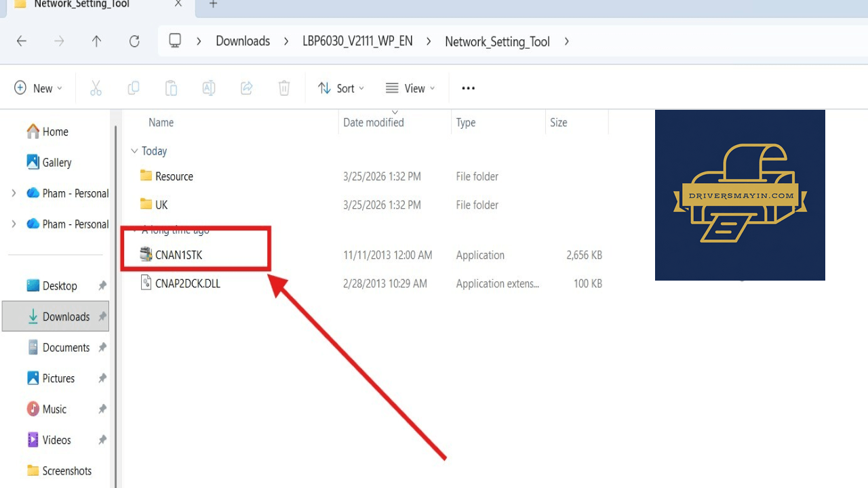868x488 pixels.
Task: Click the Application extens... type cell
Action: point(497,284)
